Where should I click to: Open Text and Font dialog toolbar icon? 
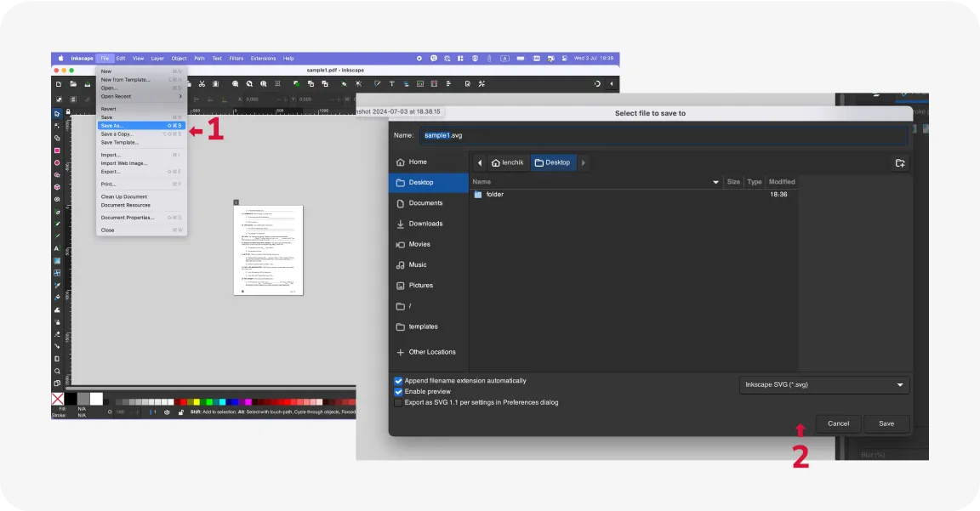[x=392, y=83]
